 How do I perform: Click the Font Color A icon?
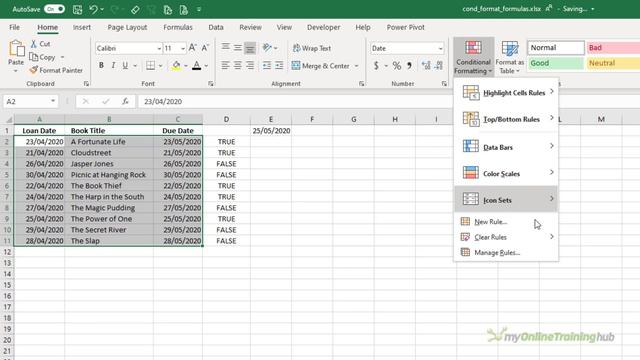click(x=196, y=65)
